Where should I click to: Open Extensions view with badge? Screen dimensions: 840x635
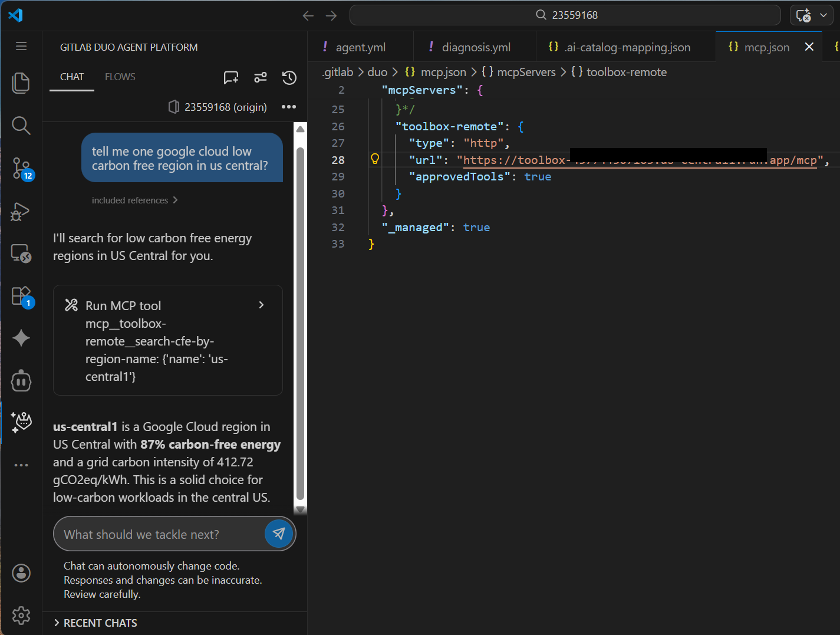click(x=22, y=296)
